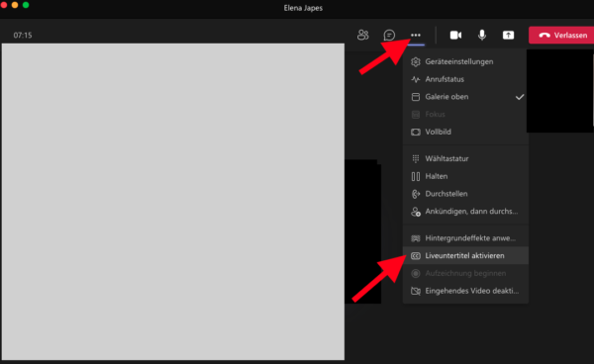Screen dimensions: 594x364
Task: Select Vollbild from the menu
Action: pos(465,133)
